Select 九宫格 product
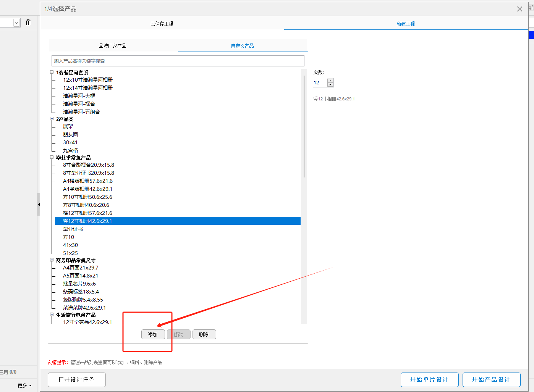The height and width of the screenshot is (392, 534). (70, 150)
